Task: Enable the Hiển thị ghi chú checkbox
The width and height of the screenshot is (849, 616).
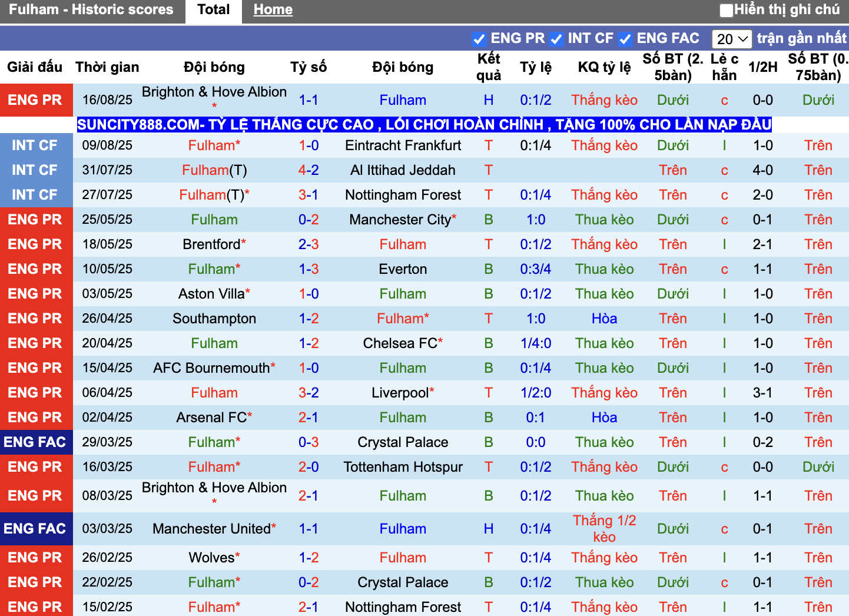Action: pyautogui.click(x=727, y=10)
